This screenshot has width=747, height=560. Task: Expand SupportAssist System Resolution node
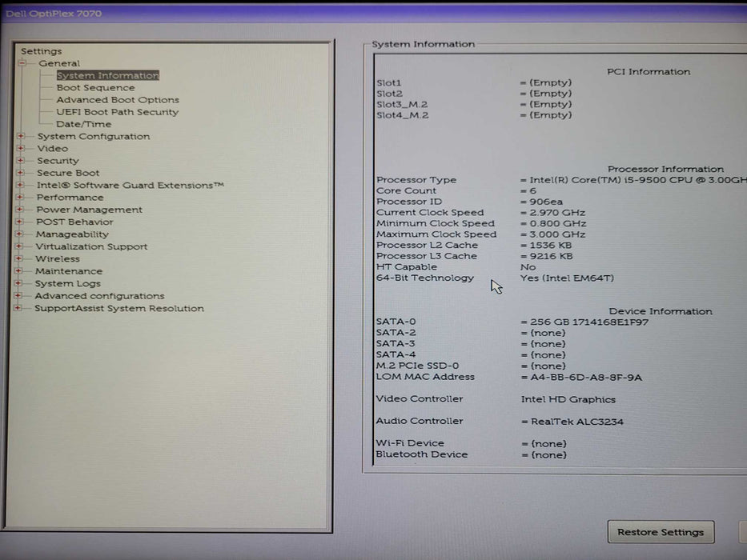coord(18,308)
